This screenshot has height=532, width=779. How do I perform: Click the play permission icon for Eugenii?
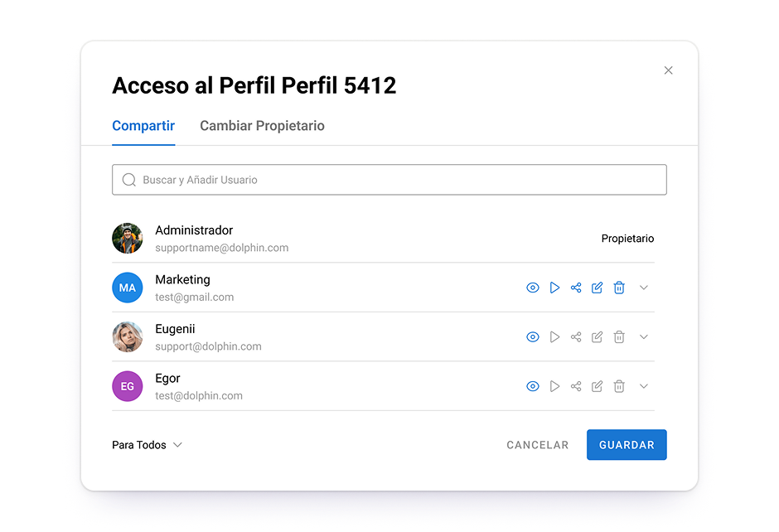pyautogui.click(x=554, y=337)
